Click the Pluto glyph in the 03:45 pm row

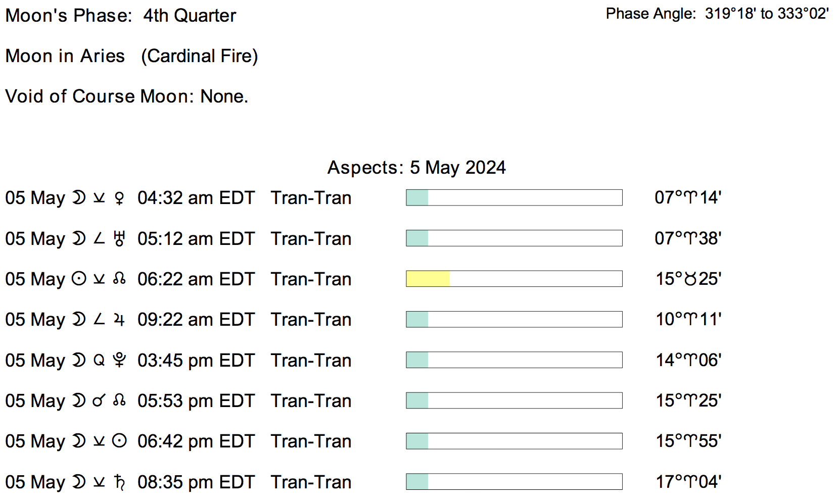click(119, 360)
